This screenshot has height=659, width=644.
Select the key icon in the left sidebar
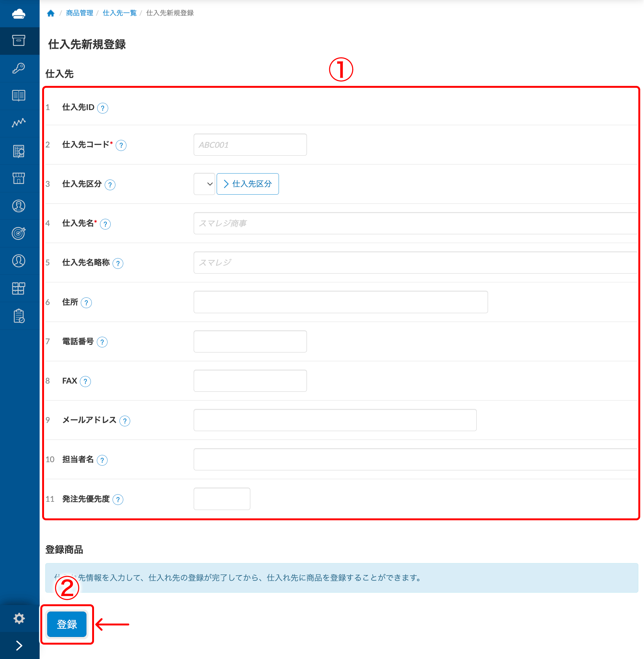(x=19, y=68)
